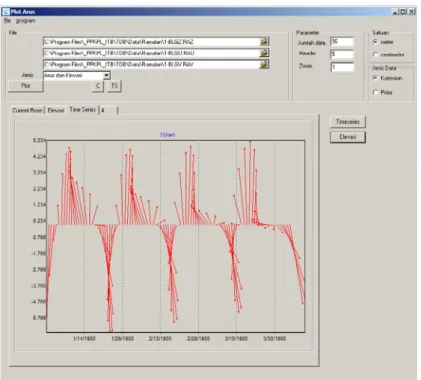Click the Plot Arus title bar app icon

[x=6, y=12]
